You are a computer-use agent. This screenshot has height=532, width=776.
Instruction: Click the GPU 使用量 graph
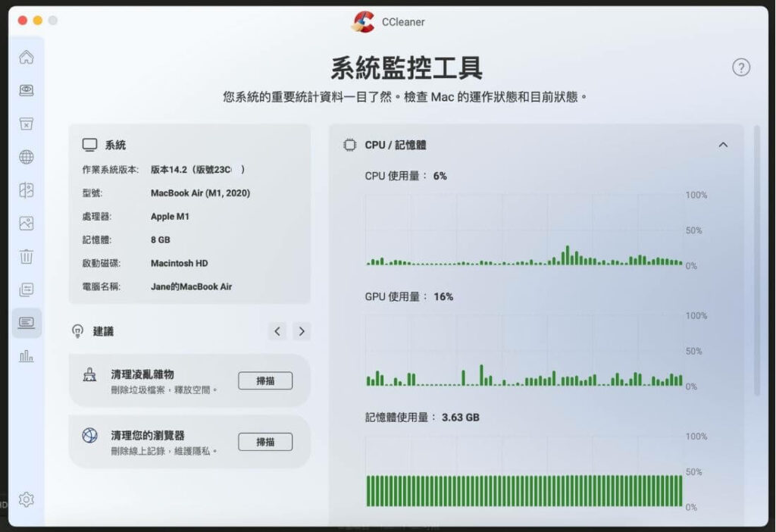click(x=524, y=351)
